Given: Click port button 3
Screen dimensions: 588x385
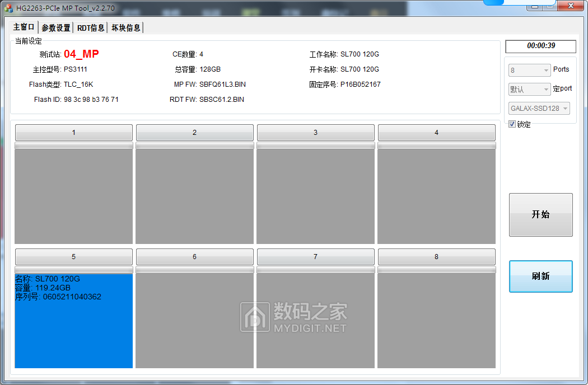Looking at the screenshot, I should click(x=315, y=132).
